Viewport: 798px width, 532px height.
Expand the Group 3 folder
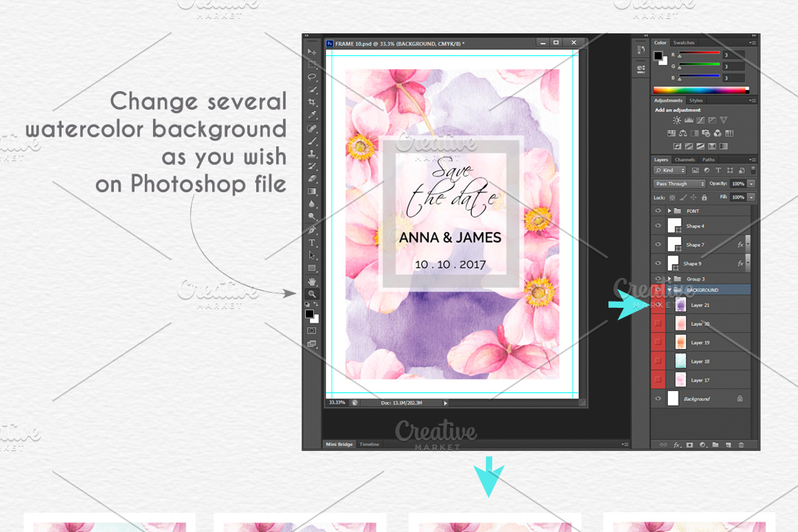670,279
